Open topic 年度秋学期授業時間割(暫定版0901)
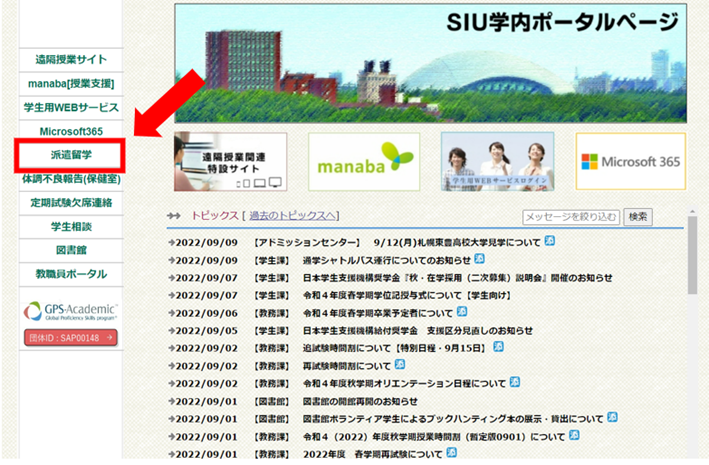The height and width of the screenshot is (465, 709). click(434, 437)
